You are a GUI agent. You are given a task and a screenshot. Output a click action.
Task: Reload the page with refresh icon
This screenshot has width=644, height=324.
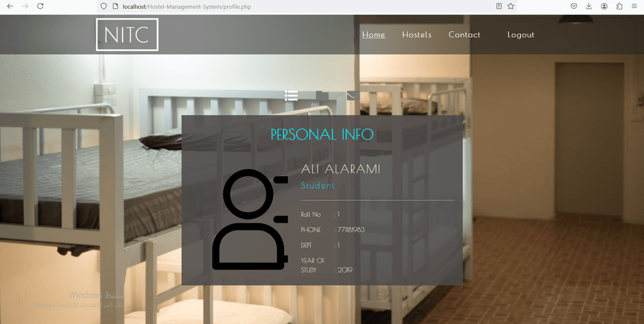(x=40, y=6)
